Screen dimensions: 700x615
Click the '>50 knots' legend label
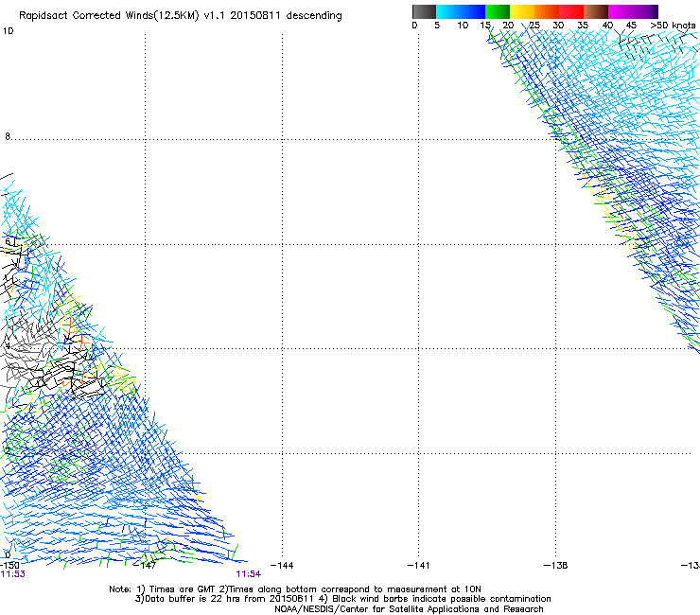(673, 25)
